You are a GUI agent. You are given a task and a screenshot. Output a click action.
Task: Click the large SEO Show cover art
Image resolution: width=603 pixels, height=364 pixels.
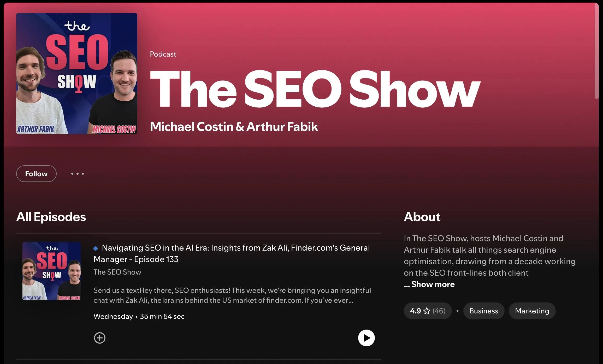point(77,74)
